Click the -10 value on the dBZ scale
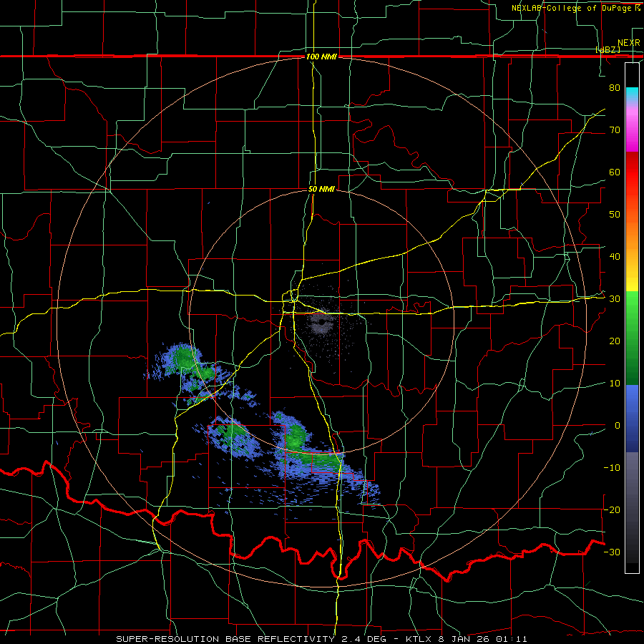644x644 pixels. tap(612, 468)
